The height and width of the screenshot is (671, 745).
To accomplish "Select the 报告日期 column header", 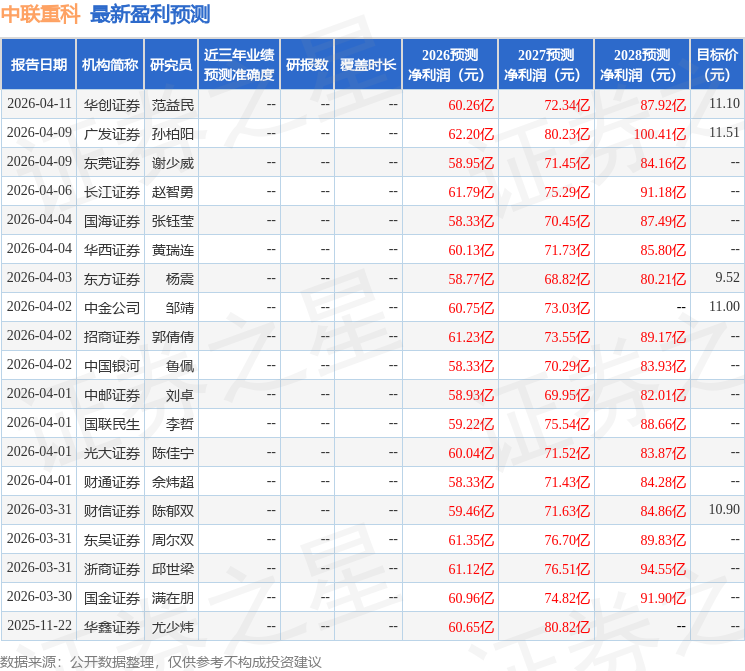I will tap(39, 64).
